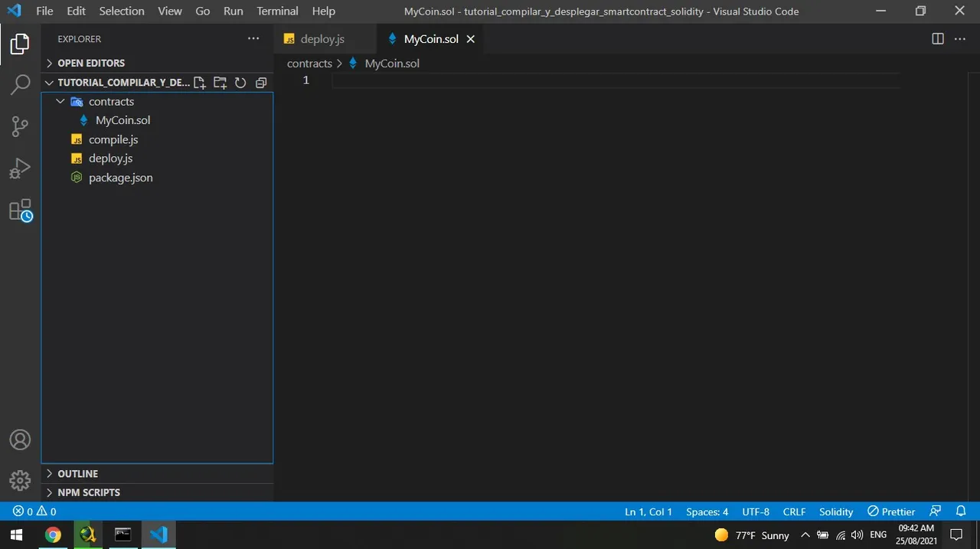Open Windows action center notifications

pyautogui.click(x=955, y=534)
